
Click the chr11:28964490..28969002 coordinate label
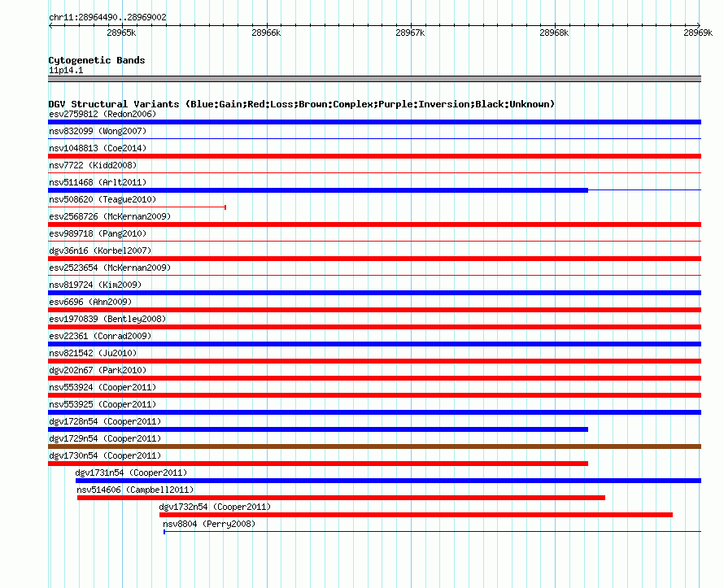pos(107,17)
